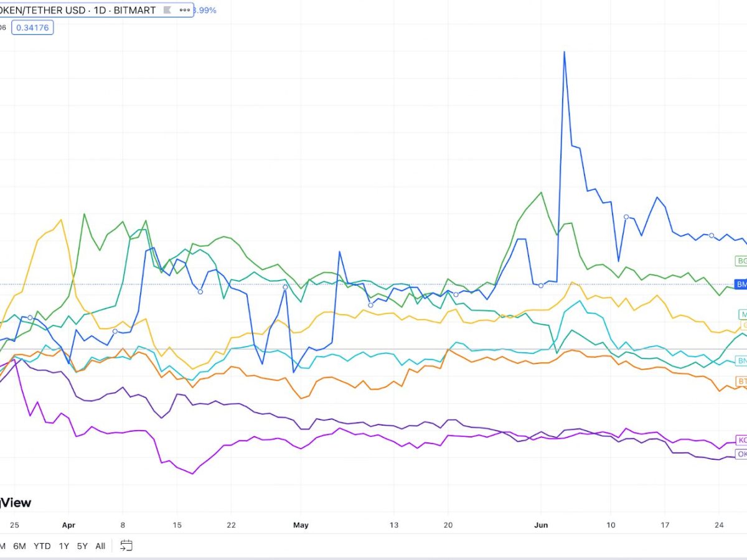Select the 6M time range
Screen dimensions: 747x560
pos(20,546)
